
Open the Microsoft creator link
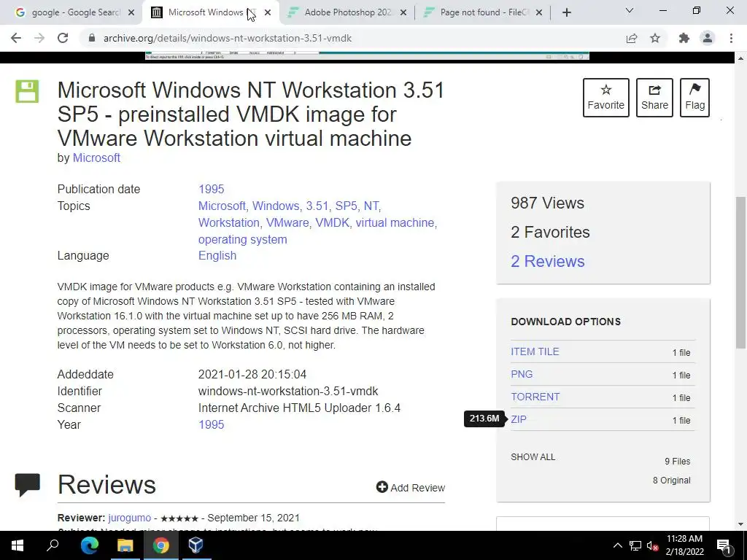point(96,158)
